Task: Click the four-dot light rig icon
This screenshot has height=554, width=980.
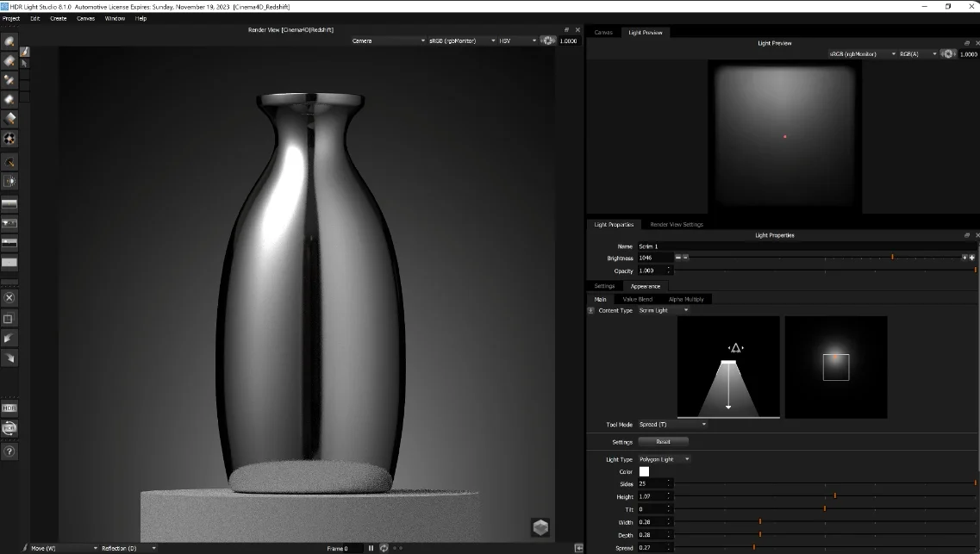Action: point(9,139)
